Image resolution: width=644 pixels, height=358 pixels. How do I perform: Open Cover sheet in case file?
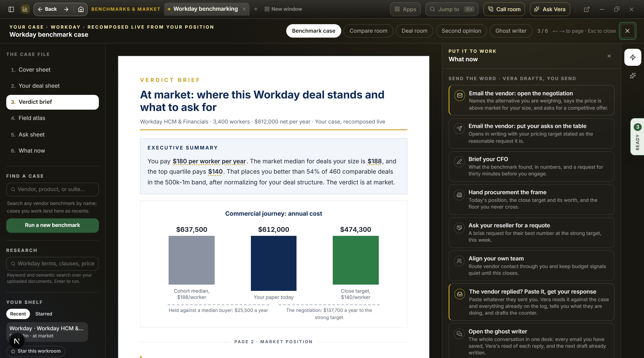(53, 70)
